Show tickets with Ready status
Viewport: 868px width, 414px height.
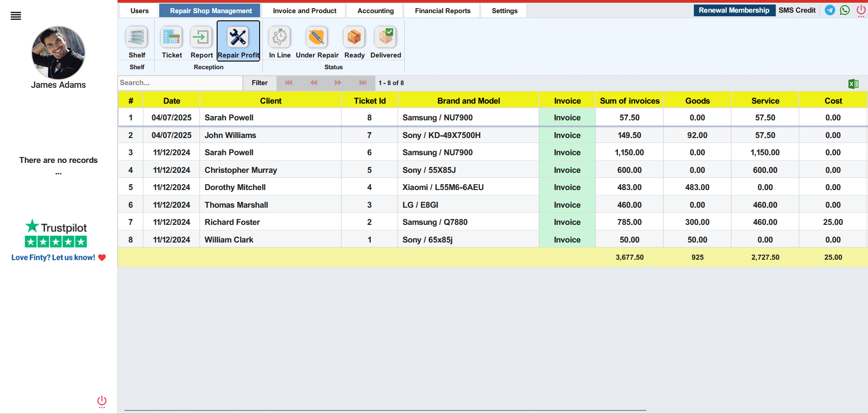tap(354, 42)
